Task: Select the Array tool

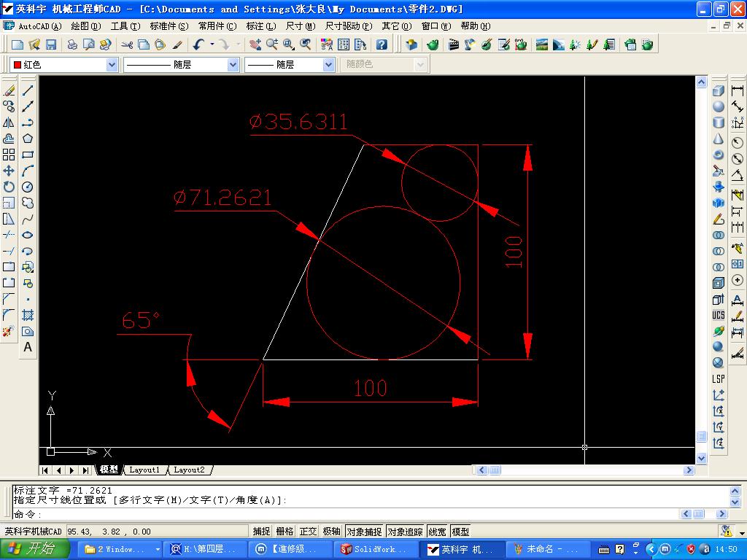Action: [9, 155]
